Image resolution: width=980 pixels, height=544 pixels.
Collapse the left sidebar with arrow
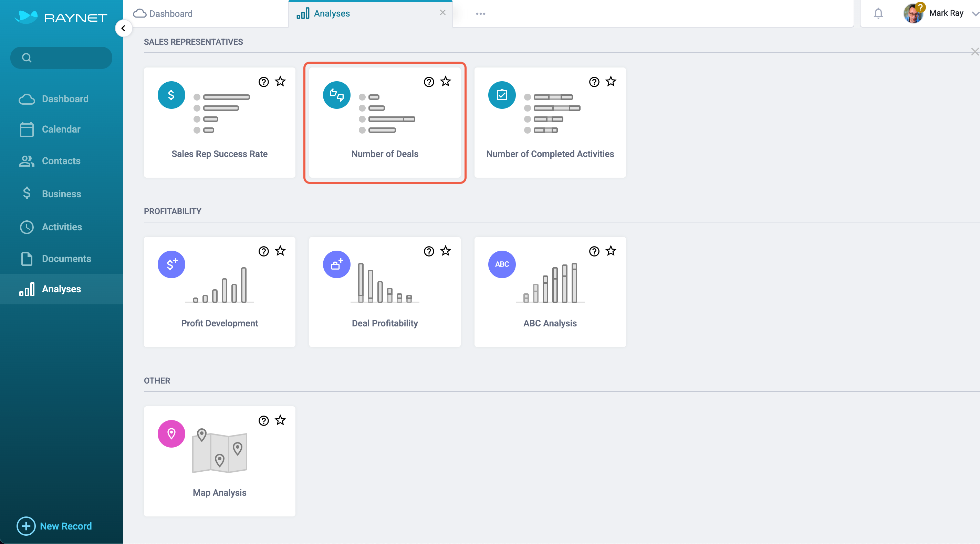[x=123, y=28]
